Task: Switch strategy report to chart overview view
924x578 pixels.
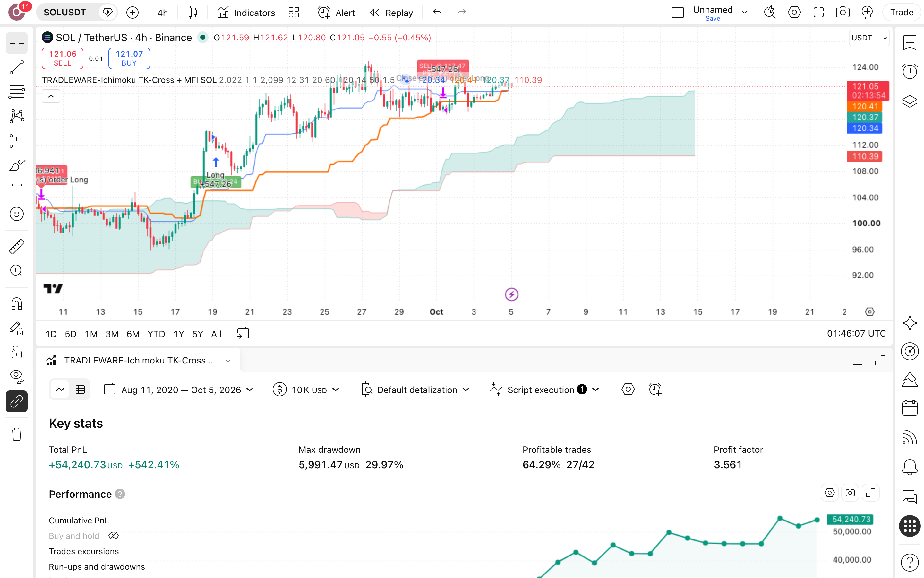Action: pyautogui.click(x=60, y=390)
